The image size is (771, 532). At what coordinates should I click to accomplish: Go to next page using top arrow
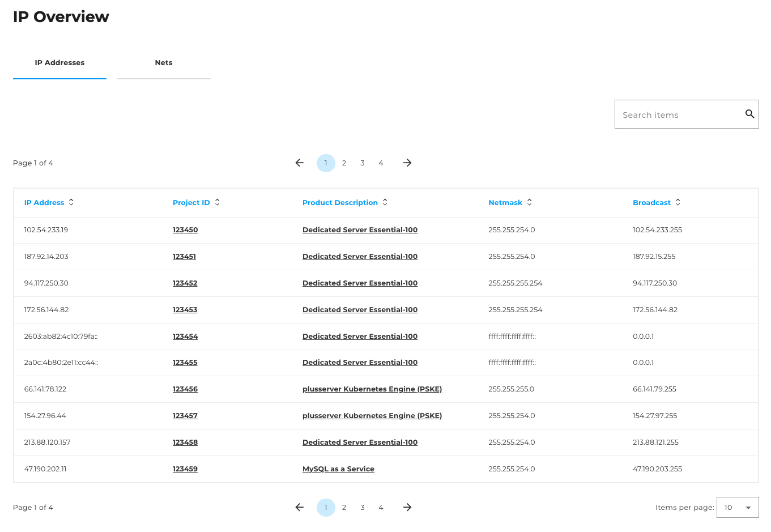tap(407, 163)
